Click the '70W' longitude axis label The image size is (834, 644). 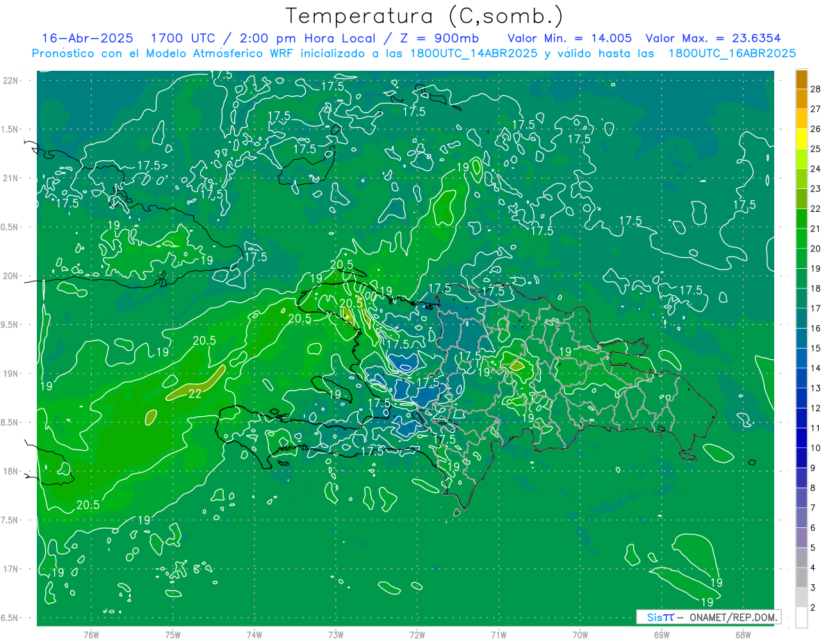pos(580,635)
